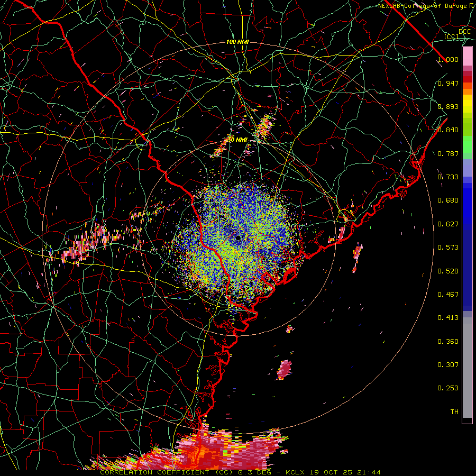
Task: Click the "[CC]" units label
Action: 452,36
